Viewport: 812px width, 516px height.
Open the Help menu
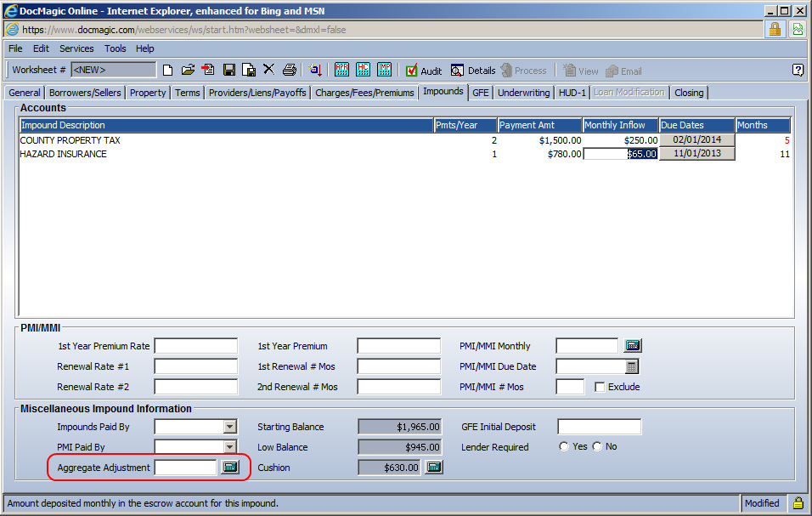145,48
